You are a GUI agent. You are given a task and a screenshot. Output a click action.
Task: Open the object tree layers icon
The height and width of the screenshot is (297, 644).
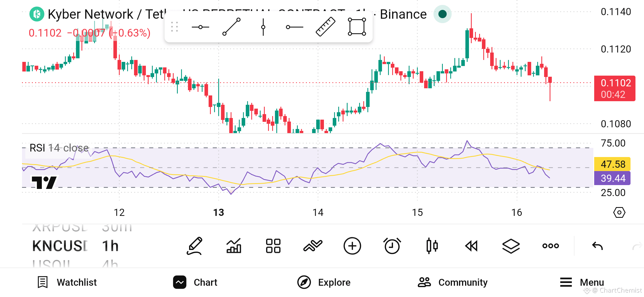pos(511,246)
